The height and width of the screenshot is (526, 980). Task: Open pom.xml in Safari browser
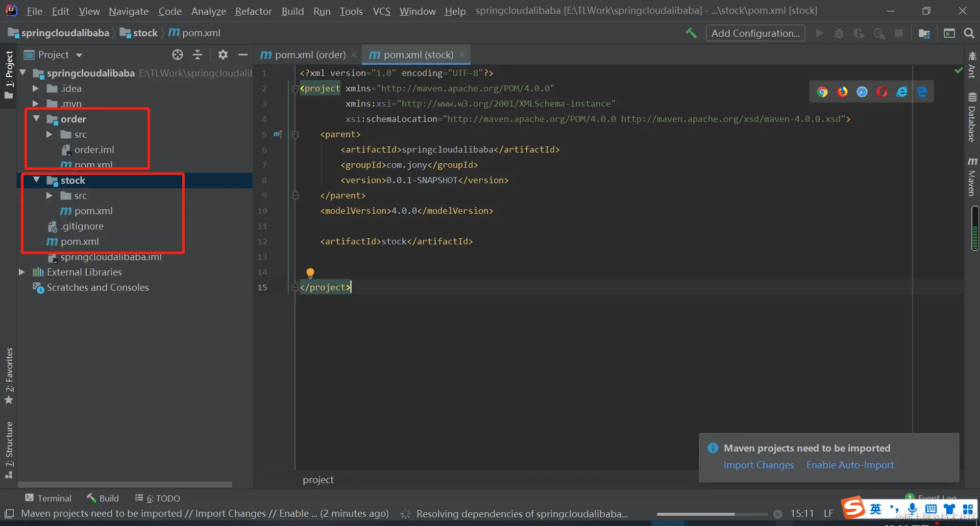[x=862, y=92]
